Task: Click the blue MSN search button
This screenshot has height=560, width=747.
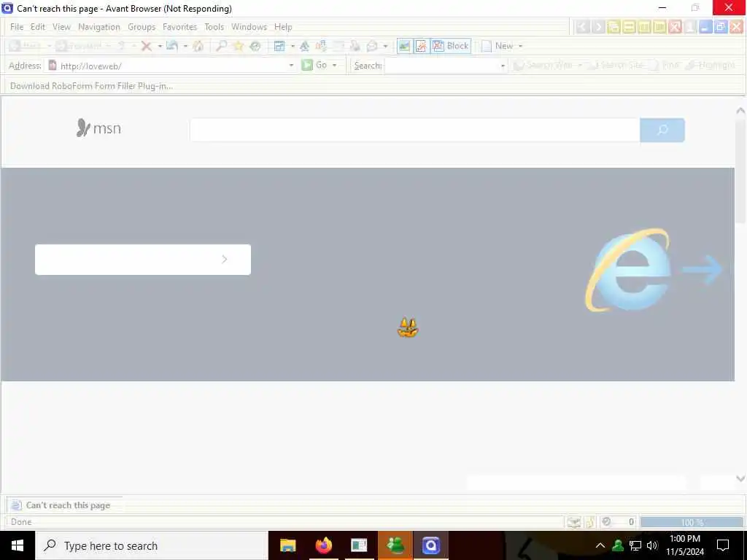Action: tap(662, 130)
